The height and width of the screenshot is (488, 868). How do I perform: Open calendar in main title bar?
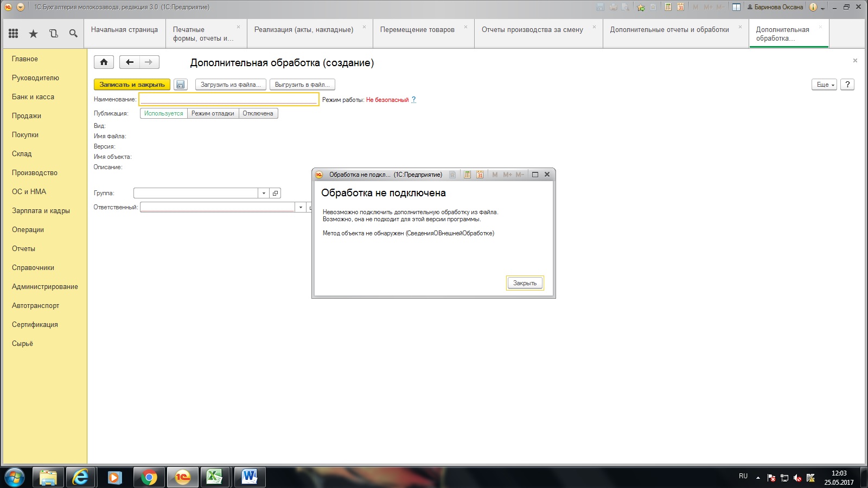(680, 7)
